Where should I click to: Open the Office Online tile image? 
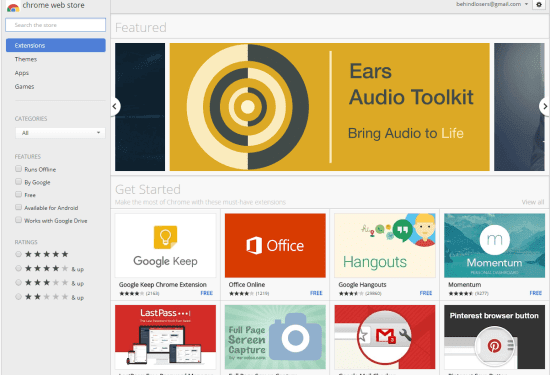click(x=275, y=245)
